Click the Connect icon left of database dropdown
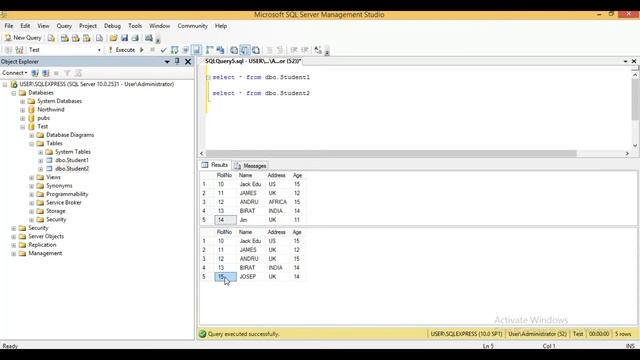The image size is (640, 360). 8,50
